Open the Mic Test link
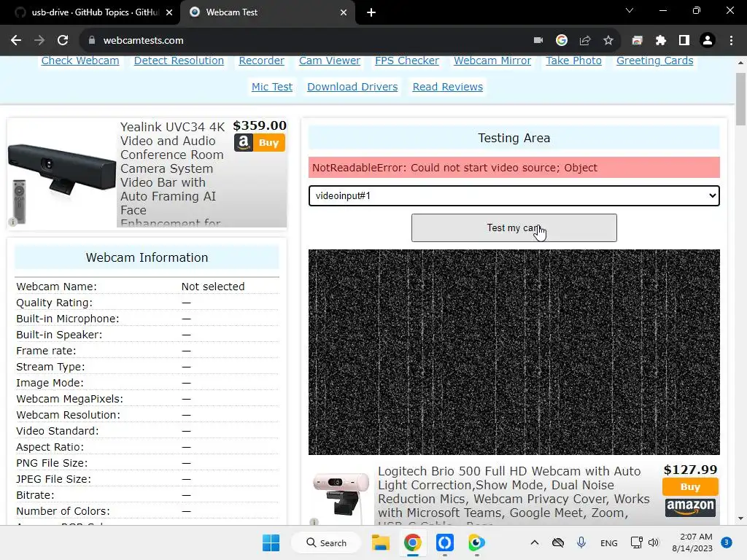 [x=271, y=87]
